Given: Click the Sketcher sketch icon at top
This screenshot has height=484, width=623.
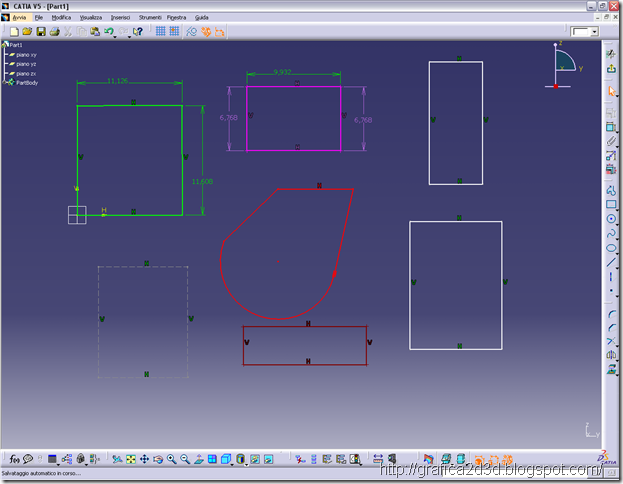Looking at the screenshot, I should pos(611,54).
